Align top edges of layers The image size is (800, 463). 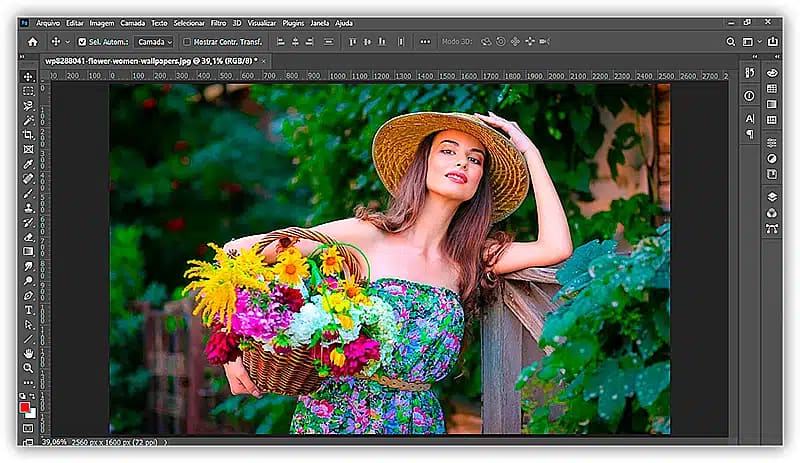tap(353, 42)
